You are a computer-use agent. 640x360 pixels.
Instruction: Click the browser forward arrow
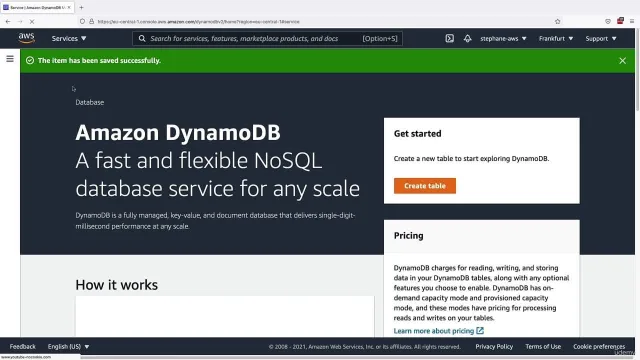[x=20, y=21]
